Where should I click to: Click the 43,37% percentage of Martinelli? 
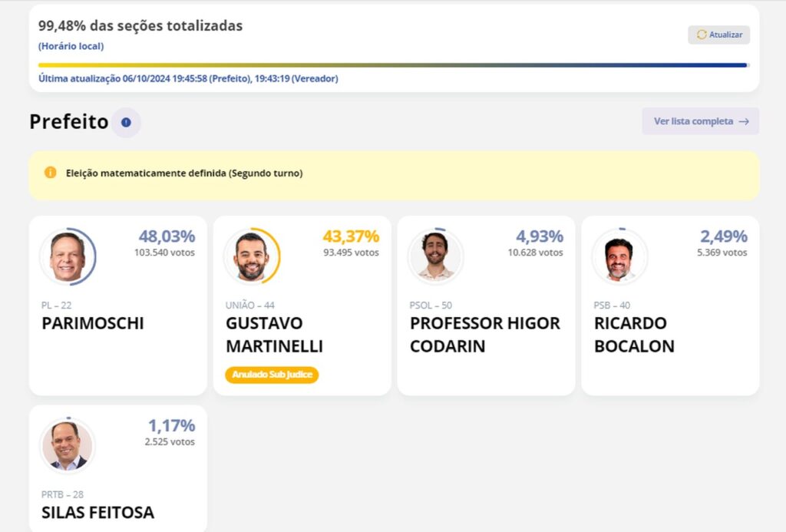click(x=351, y=236)
